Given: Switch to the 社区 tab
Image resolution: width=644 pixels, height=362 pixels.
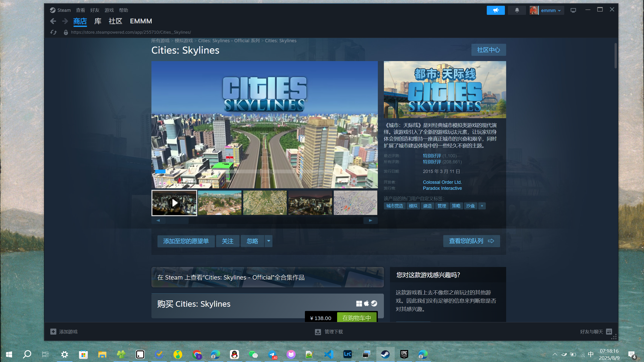Looking at the screenshot, I should tap(115, 21).
